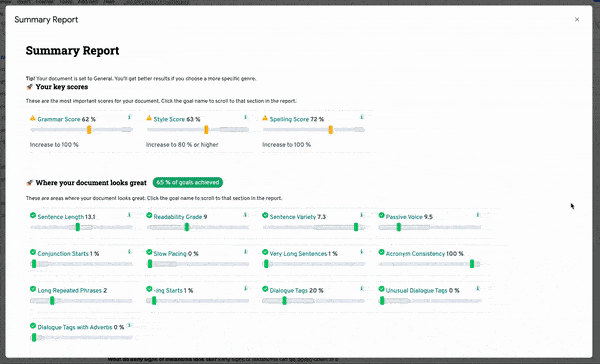Jump to Slow Pacing section
The height and width of the screenshot is (364, 600).
170,253
